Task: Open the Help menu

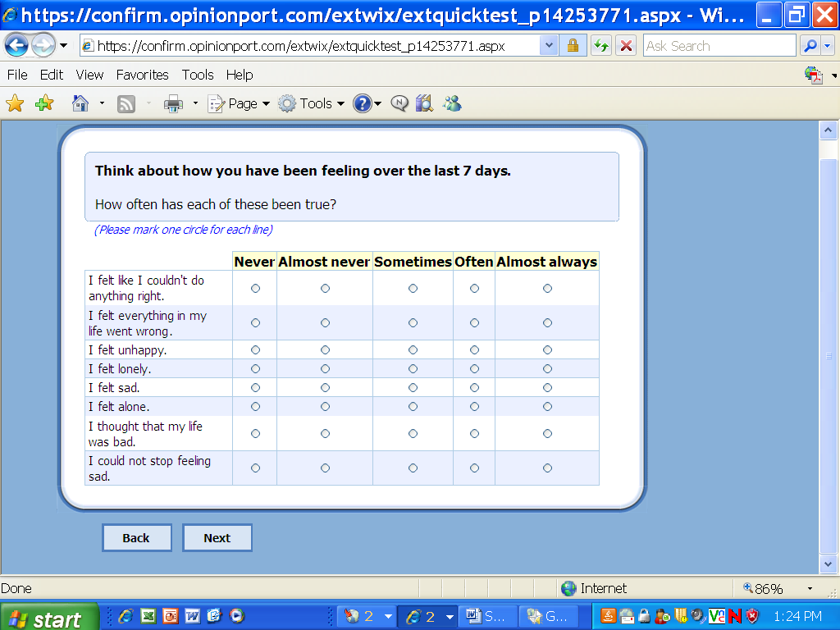Action: pos(240,75)
